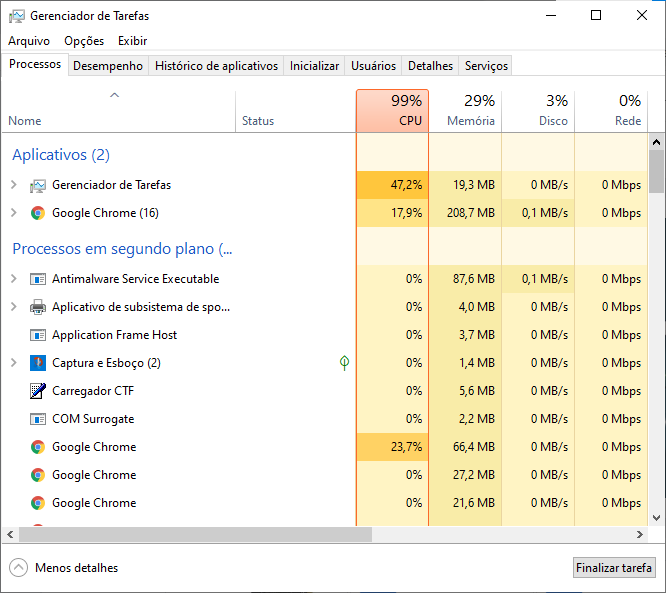The width and height of the screenshot is (666, 593).
Task: Sort by the Memória column header
Action: click(x=465, y=111)
